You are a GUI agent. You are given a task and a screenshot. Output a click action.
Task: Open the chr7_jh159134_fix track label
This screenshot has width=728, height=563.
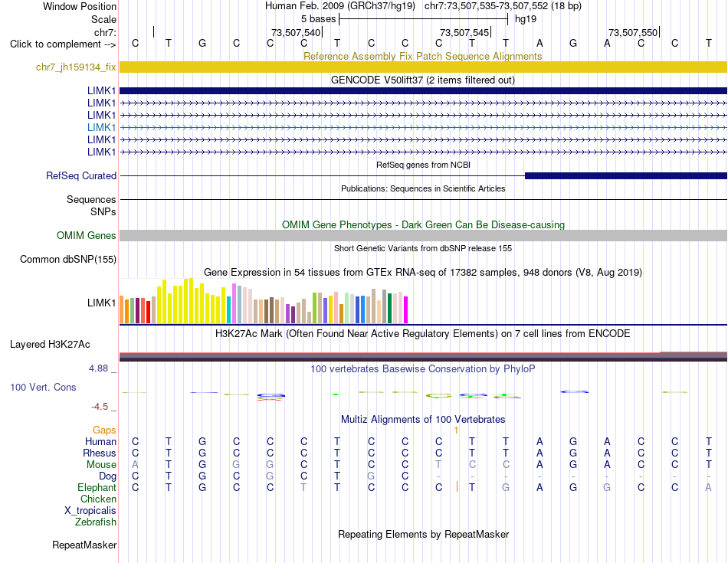point(76,67)
